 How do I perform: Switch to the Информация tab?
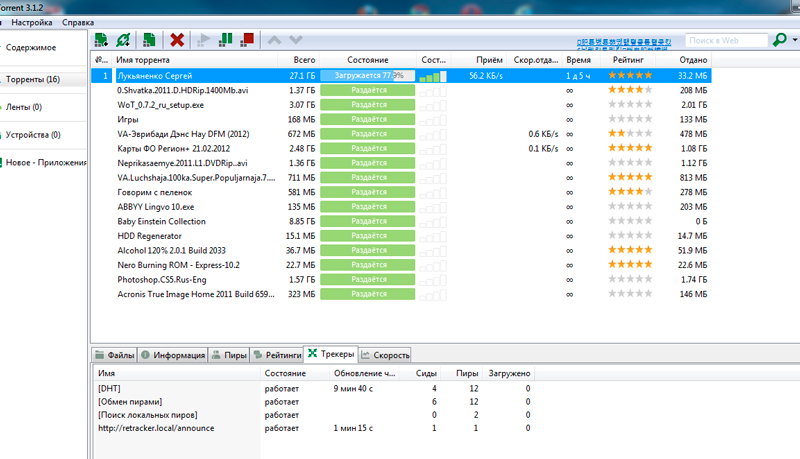pos(173,355)
